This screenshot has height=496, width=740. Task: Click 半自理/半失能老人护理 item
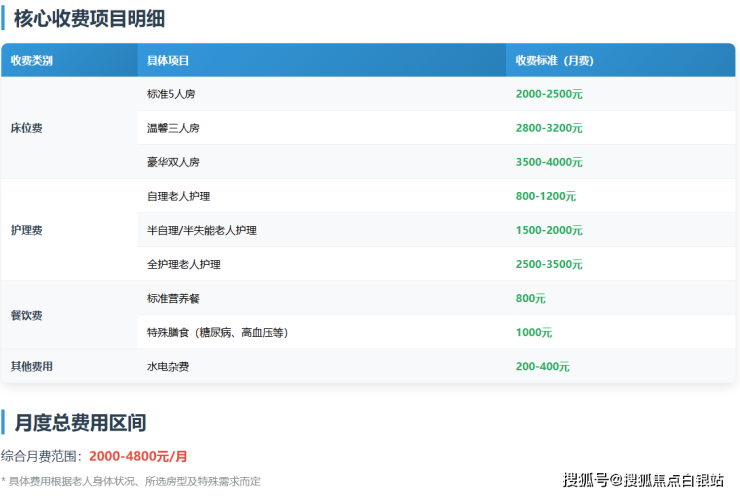pos(202,230)
